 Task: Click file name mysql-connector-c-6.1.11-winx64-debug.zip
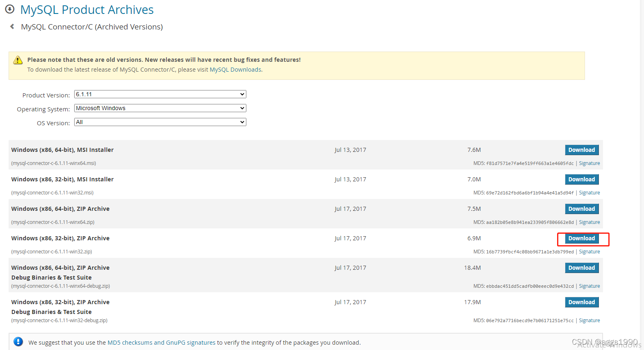[61, 286]
